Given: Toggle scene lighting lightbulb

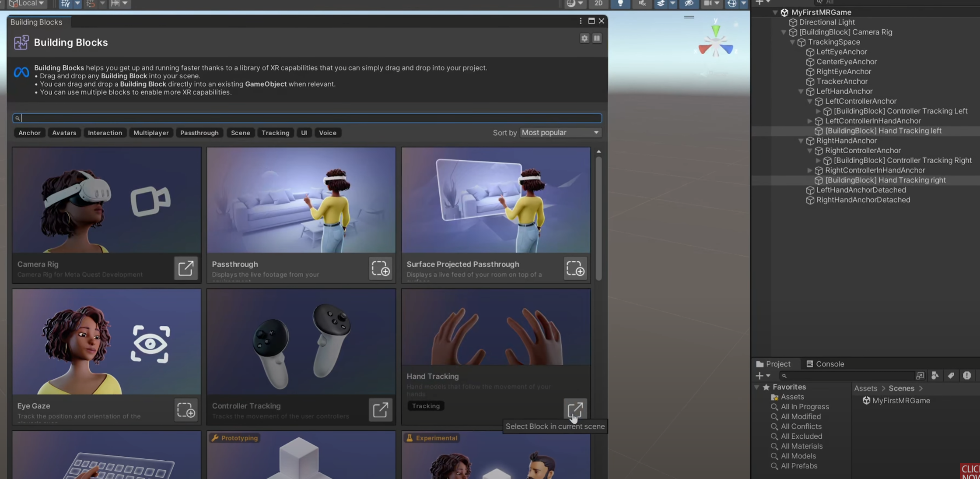Looking at the screenshot, I should (x=620, y=4).
